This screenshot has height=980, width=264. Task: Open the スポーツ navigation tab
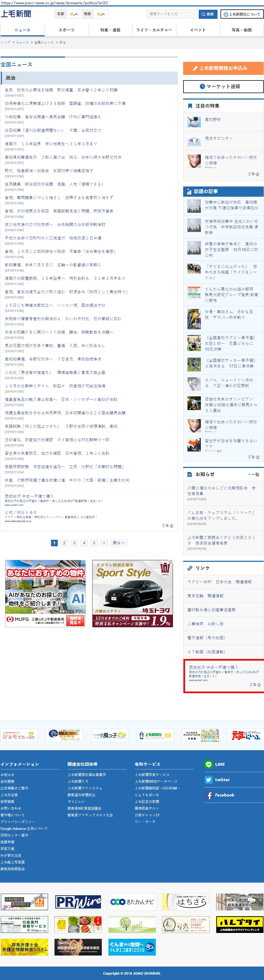pyautogui.click(x=67, y=30)
